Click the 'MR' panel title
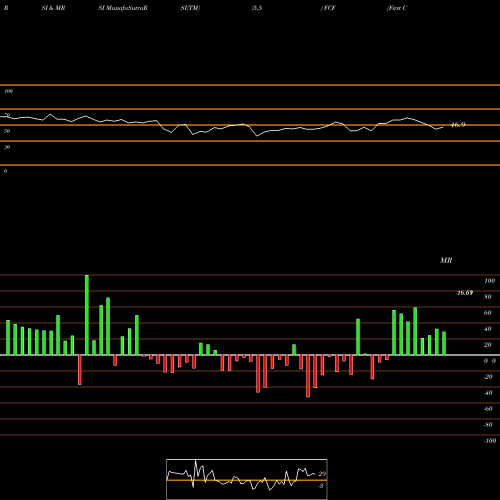The height and width of the screenshot is (500, 500). pos(446,260)
